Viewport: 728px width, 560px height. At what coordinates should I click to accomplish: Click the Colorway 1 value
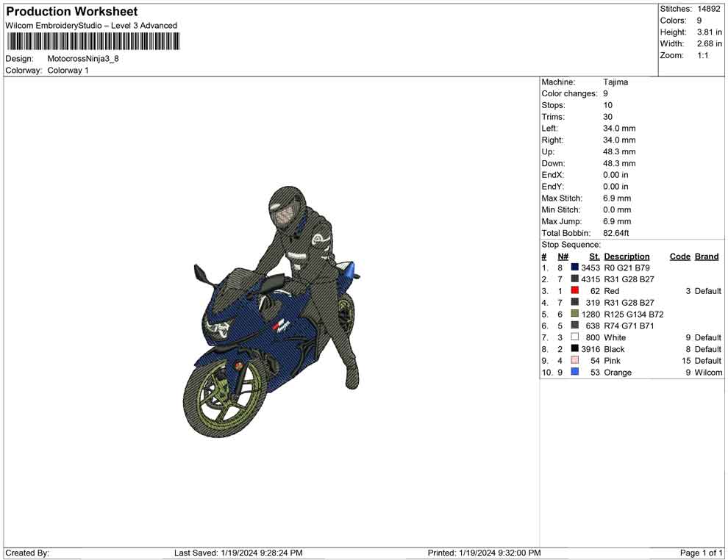pos(68,70)
